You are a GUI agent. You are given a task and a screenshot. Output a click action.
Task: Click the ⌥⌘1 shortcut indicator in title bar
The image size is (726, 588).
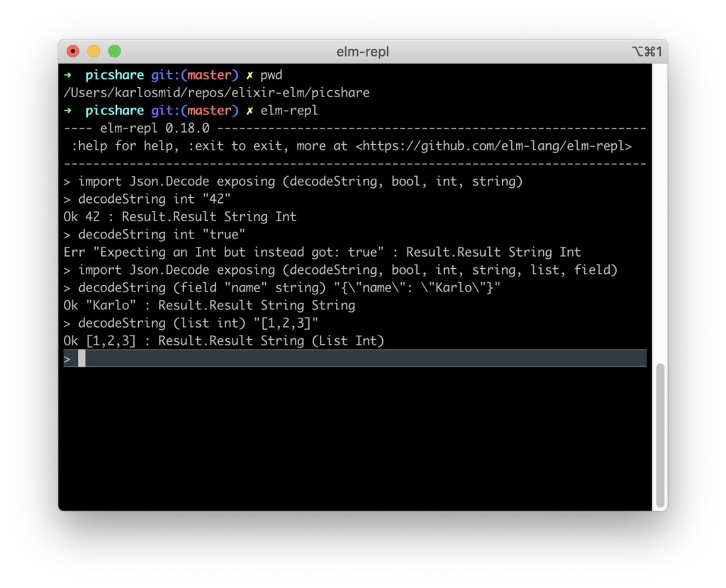(x=647, y=52)
